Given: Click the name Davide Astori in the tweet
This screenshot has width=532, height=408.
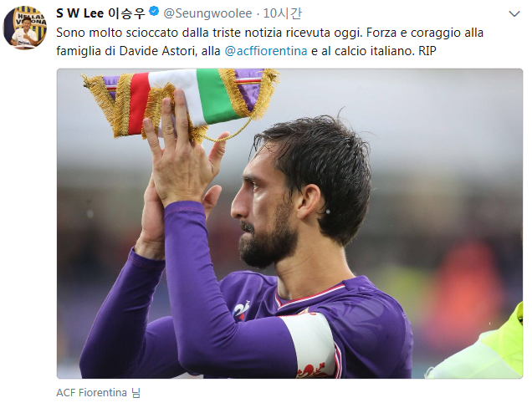Looking at the screenshot, I should 158,51.
